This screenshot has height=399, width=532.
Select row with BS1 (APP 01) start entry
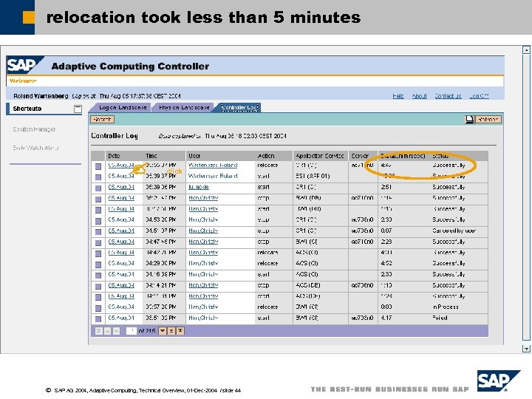pyautogui.click(x=98, y=177)
